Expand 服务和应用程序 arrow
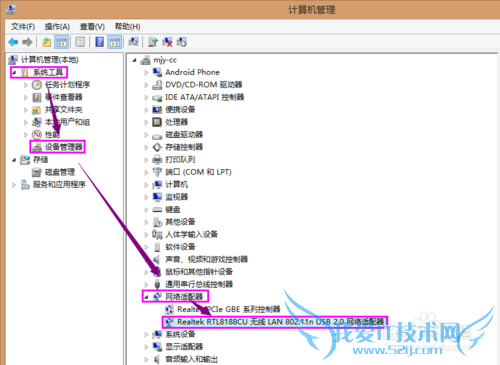This screenshot has height=365, width=500. pos(14,185)
